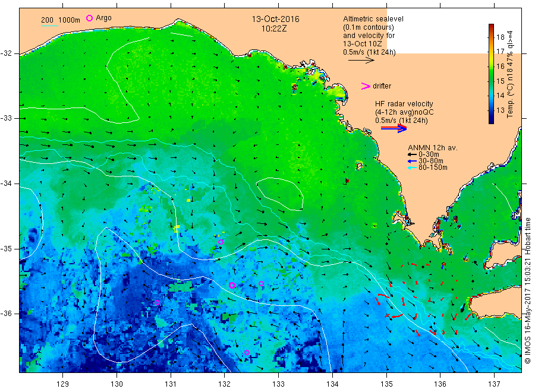
Task: Click the 135 longitude axis label
Action: [386, 384]
